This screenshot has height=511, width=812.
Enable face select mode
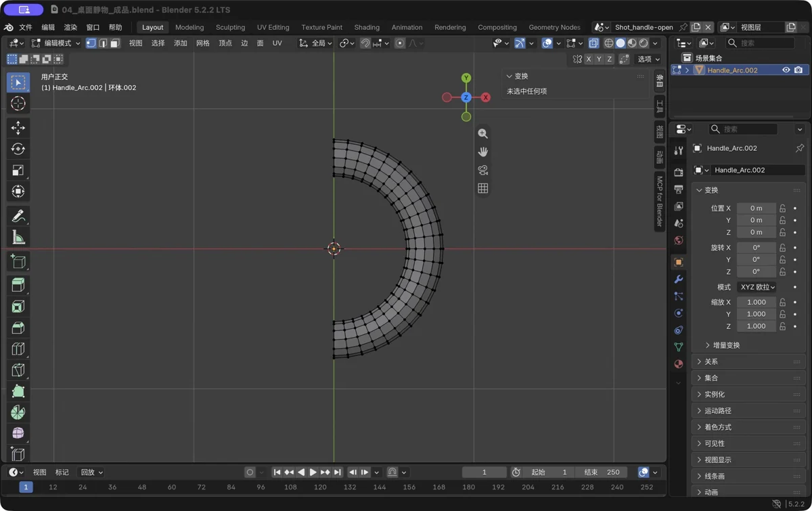[115, 43]
